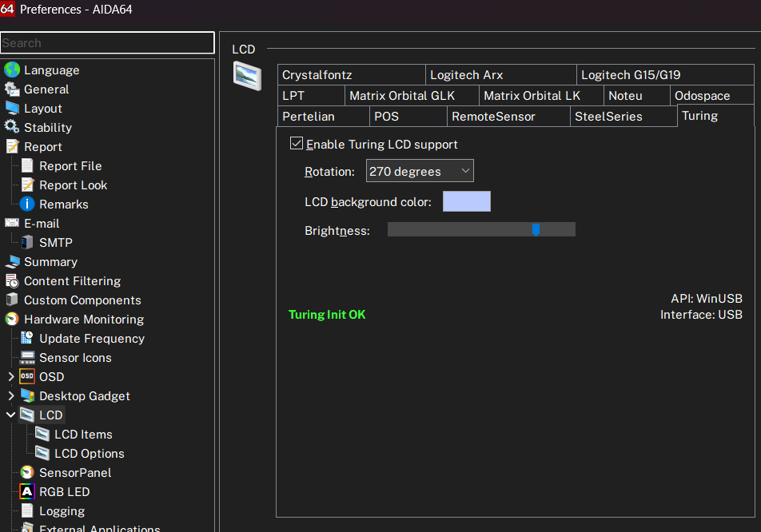Viewport: 761px width, 532px height.
Task: Select General in the preferences tree
Action: (46, 89)
